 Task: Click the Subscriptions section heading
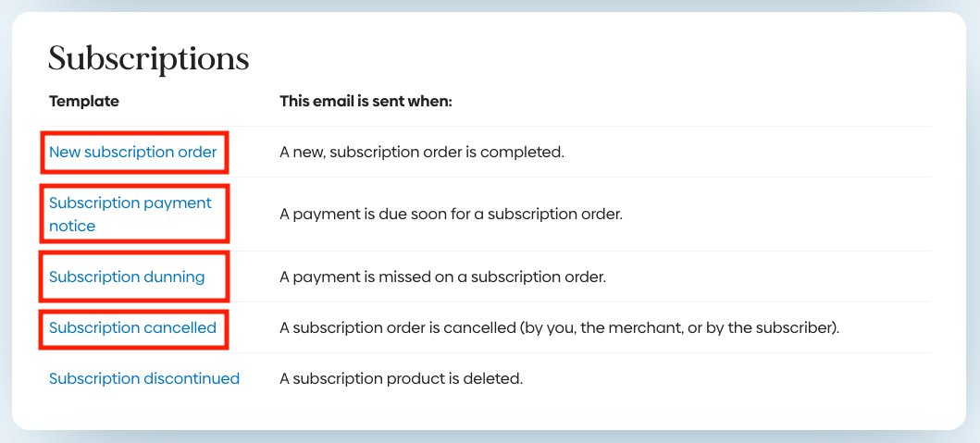[148, 59]
